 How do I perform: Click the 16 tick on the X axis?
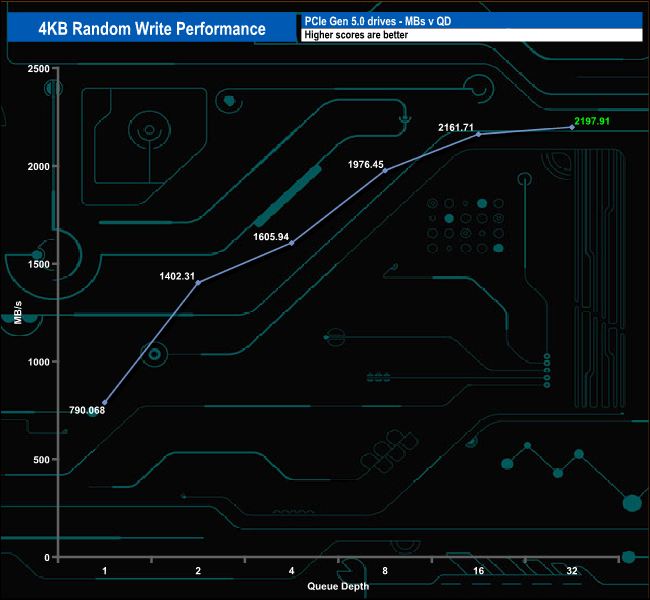478,571
